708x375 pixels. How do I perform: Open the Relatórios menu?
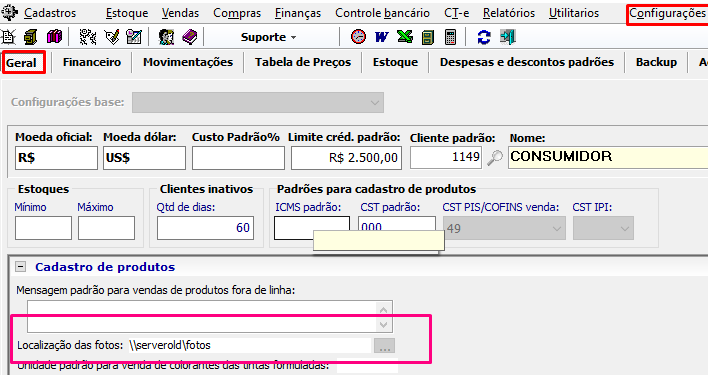[509, 13]
